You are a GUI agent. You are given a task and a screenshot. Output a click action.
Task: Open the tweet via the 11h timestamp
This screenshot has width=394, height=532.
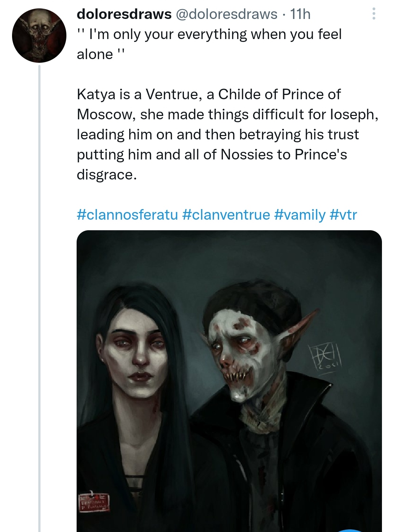pos(300,14)
